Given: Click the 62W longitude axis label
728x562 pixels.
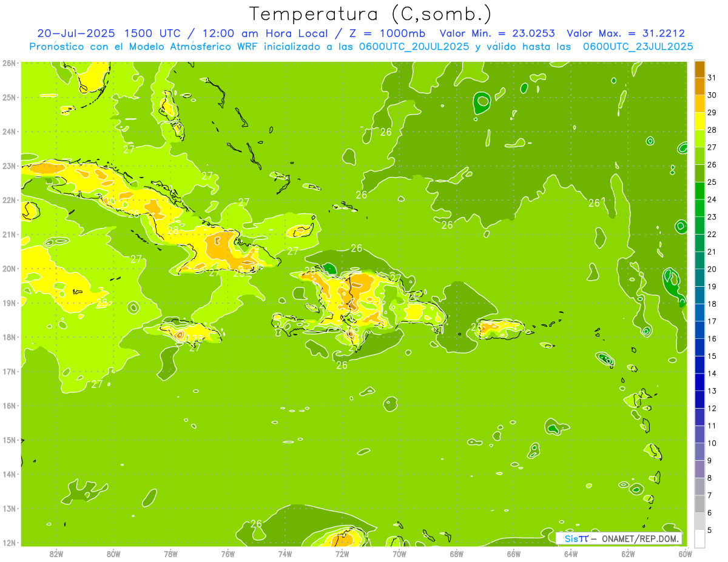Looking at the screenshot, I should point(628,554).
